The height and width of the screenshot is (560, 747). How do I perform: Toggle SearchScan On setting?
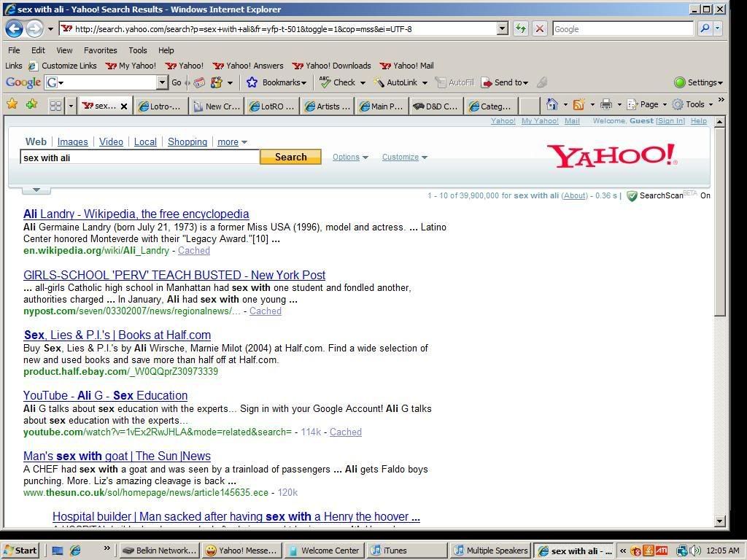[x=705, y=195]
